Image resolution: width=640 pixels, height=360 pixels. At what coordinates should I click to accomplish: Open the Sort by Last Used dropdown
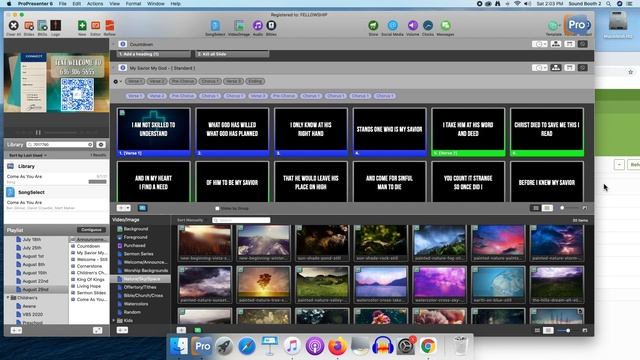tap(28, 156)
